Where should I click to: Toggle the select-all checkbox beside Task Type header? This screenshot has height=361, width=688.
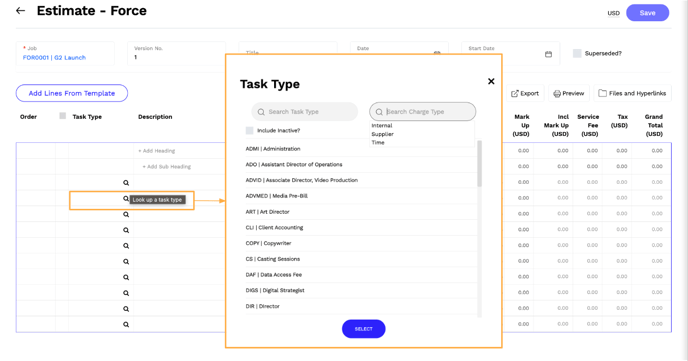tap(63, 116)
